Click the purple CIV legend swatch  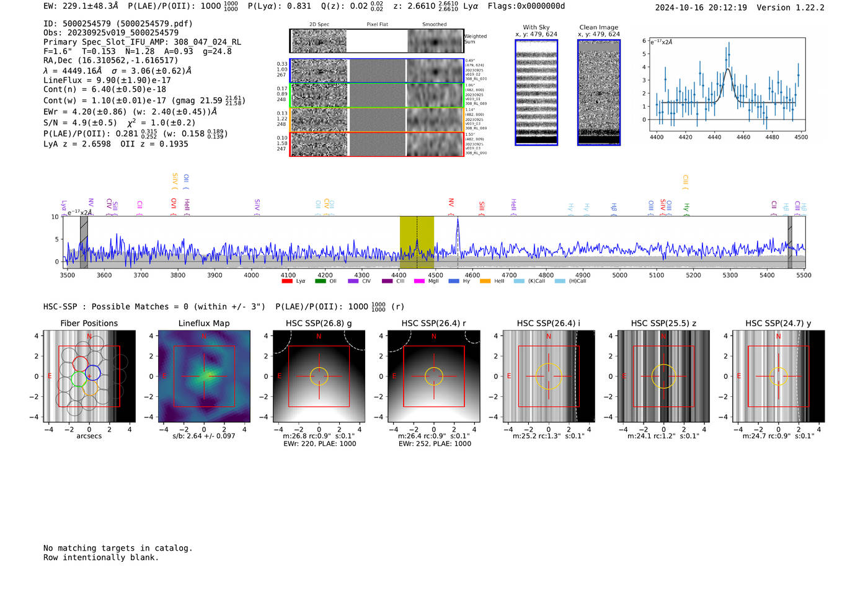[x=353, y=281]
